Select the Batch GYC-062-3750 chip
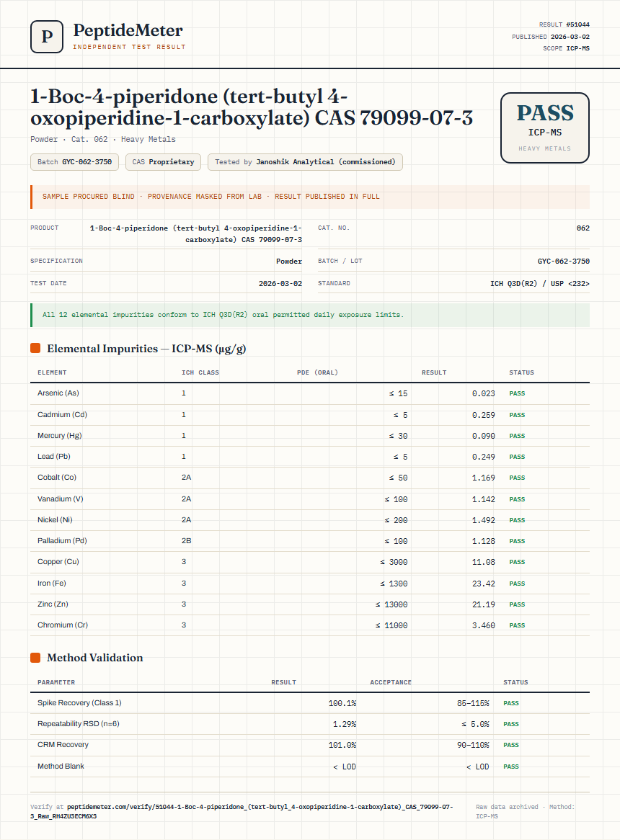 (74, 162)
